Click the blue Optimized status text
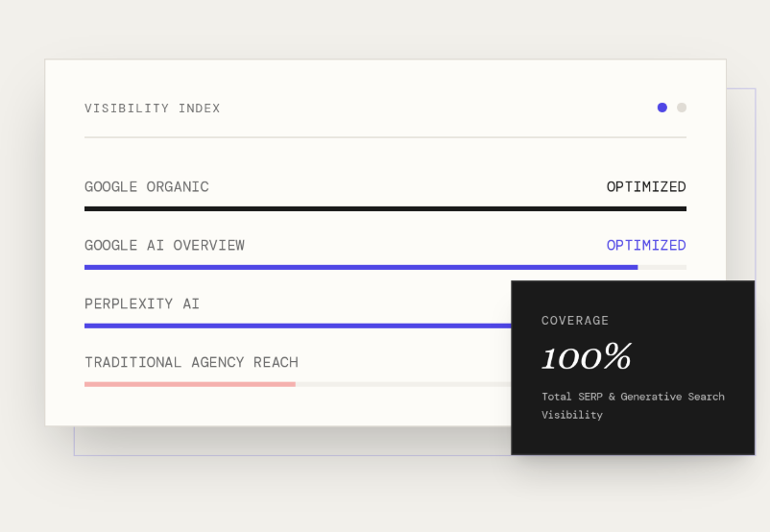 (646, 246)
